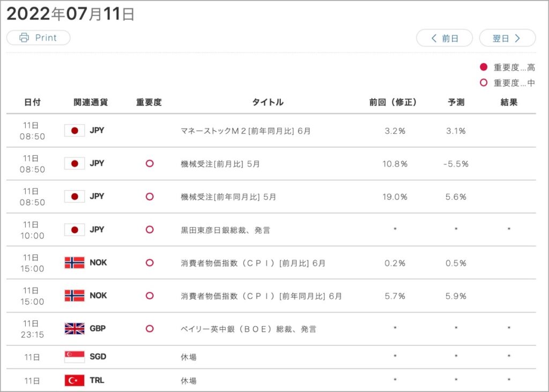Open the マネーストックM2 前年同月比 6月 entry
The width and height of the screenshot is (549, 392).
tap(246, 131)
